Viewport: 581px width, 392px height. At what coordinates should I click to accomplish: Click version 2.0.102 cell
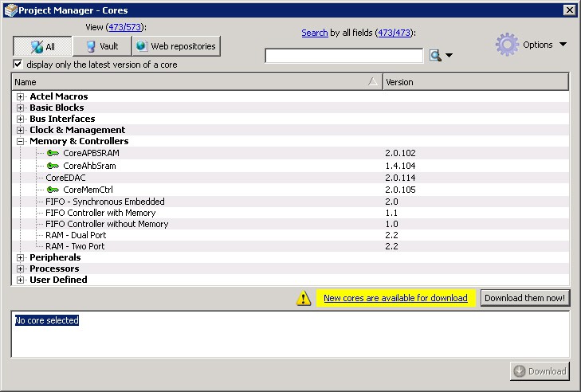click(x=400, y=153)
